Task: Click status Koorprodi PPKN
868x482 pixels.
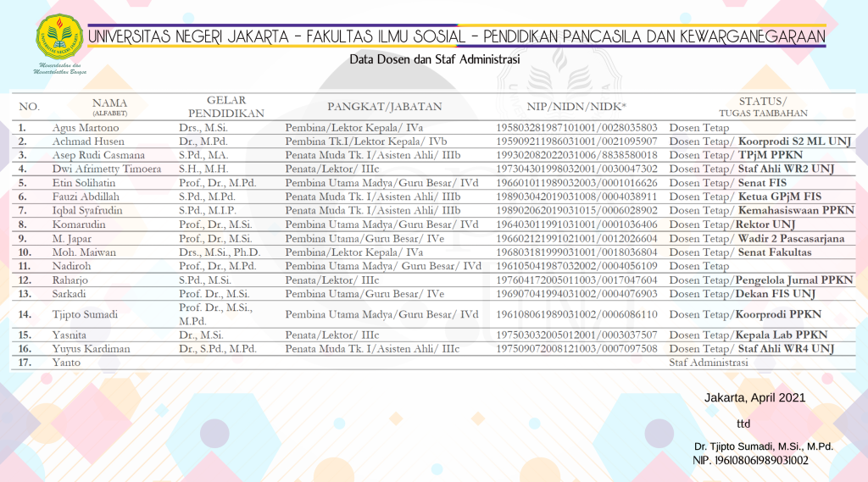Action: [x=778, y=314]
